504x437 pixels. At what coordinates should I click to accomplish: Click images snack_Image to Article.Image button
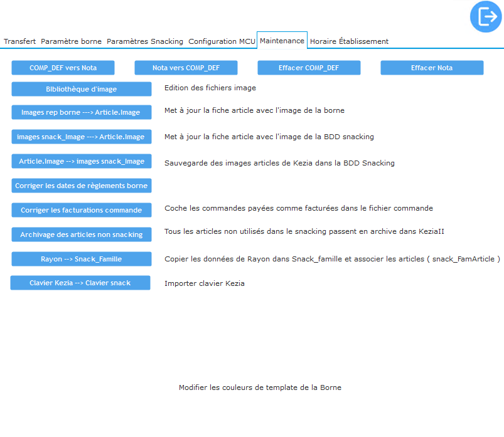point(82,137)
